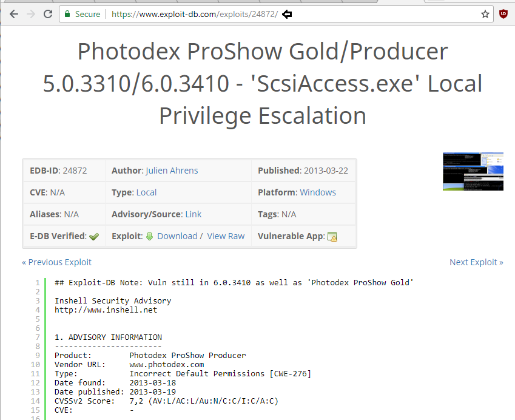Click '1. ADVISORY INFORMATION' line

click(108, 337)
